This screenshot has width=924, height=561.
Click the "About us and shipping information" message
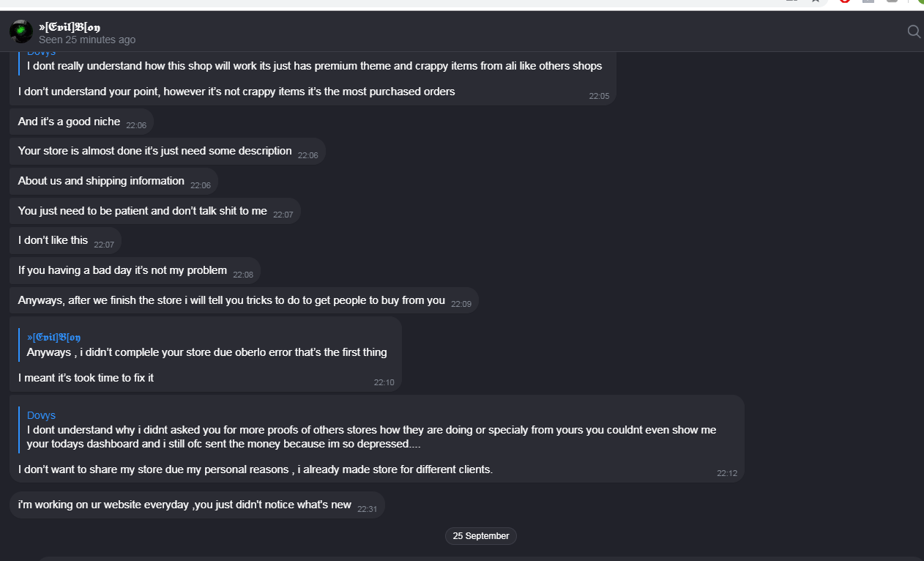101,181
